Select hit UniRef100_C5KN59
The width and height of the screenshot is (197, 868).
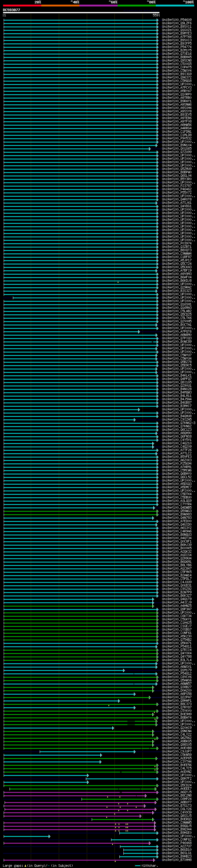click(177, 755)
